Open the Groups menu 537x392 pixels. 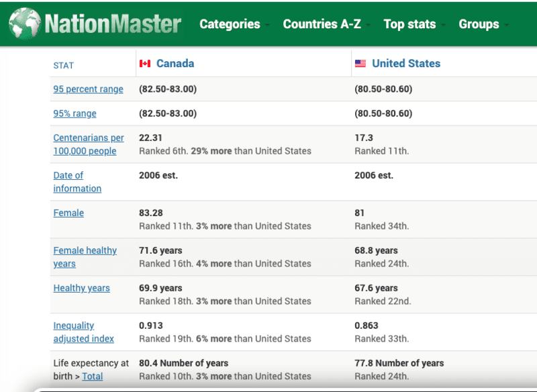[479, 24]
